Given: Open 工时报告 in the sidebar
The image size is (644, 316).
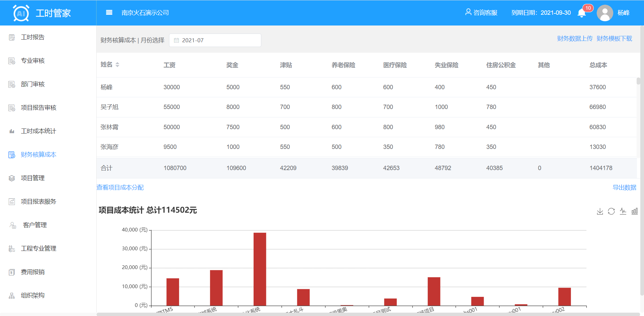Looking at the screenshot, I should (x=33, y=37).
